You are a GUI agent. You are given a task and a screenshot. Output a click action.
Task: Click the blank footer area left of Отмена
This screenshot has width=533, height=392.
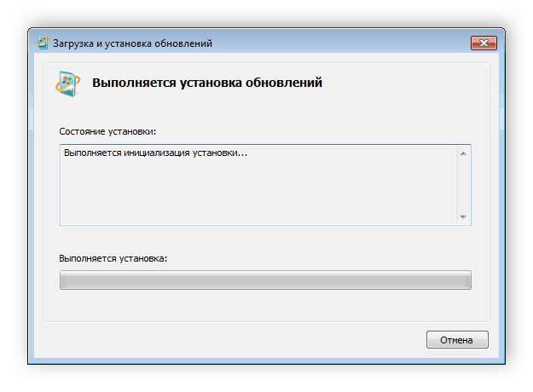230,339
